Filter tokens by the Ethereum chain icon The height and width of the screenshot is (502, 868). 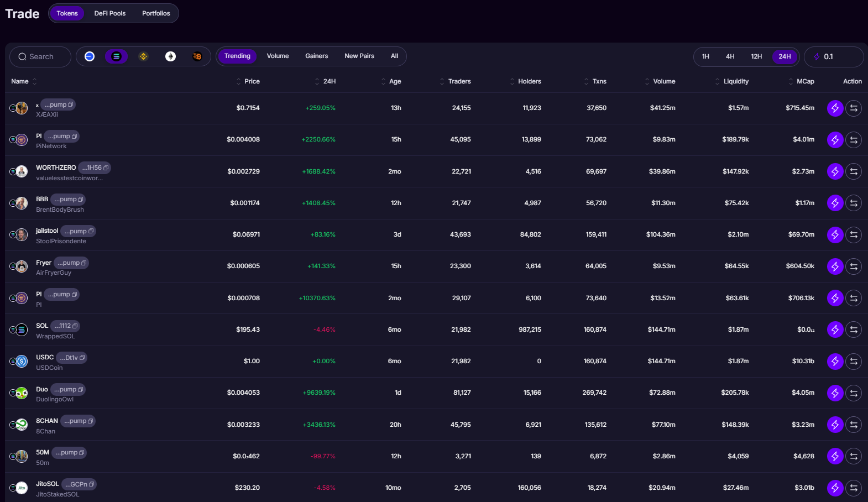coord(171,56)
